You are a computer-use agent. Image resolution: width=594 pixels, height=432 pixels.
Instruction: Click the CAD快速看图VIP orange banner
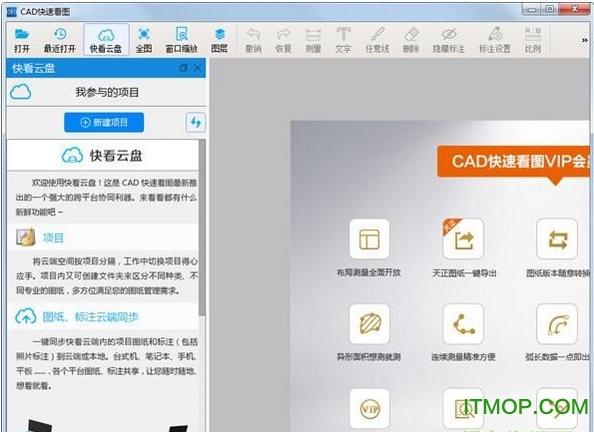[514, 162]
